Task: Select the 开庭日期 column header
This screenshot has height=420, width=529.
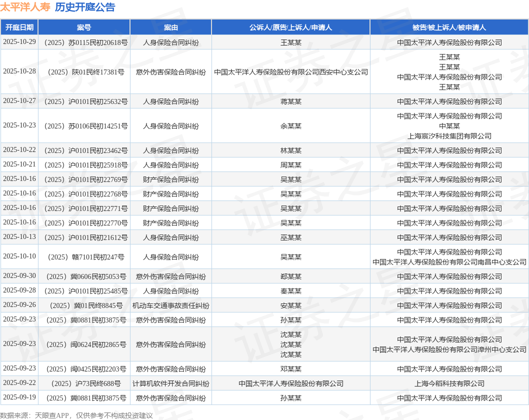Action: [19, 27]
